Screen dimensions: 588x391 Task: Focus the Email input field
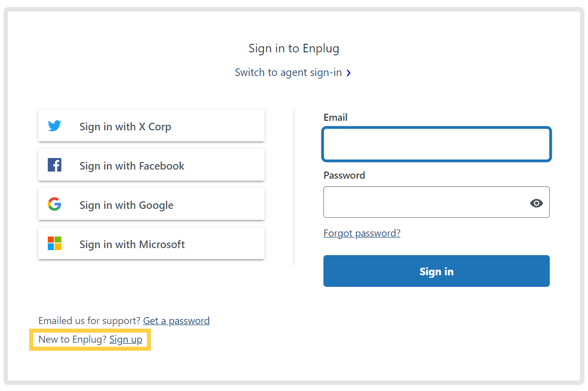coord(437,144)
